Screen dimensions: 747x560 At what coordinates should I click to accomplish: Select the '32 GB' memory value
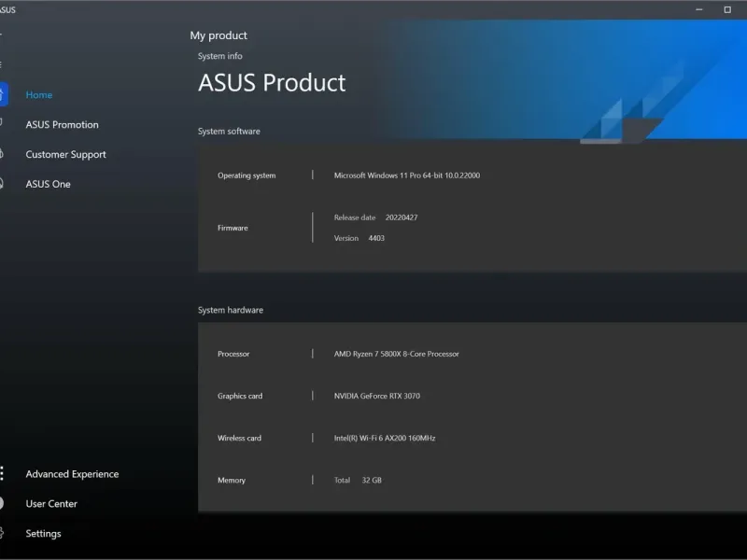(x=372, y=480)
